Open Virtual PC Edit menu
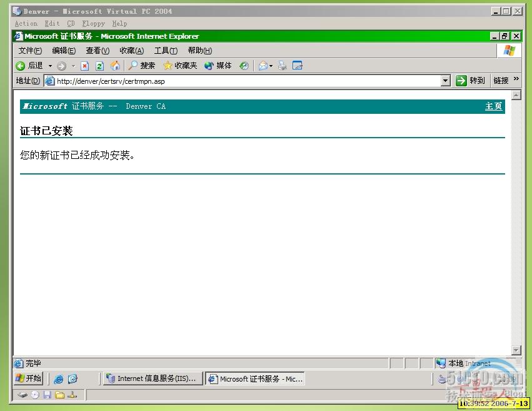Screen dimensions: 532x411 click(x=52, y=23)
